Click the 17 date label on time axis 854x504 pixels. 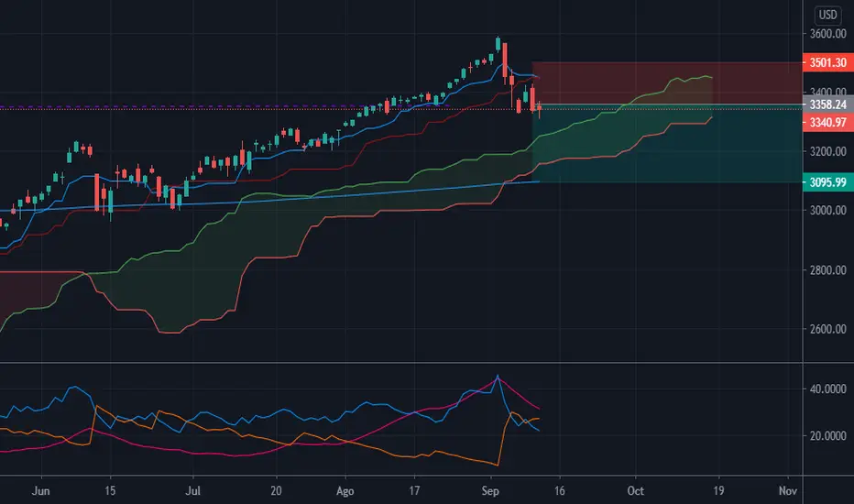coord(414,491)
